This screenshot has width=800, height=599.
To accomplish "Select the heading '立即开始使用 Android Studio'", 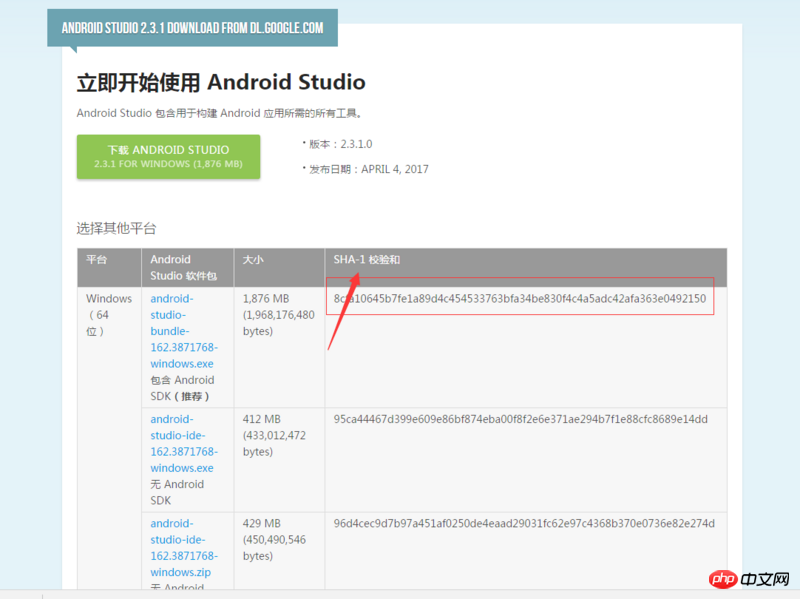I will point(221,82).
